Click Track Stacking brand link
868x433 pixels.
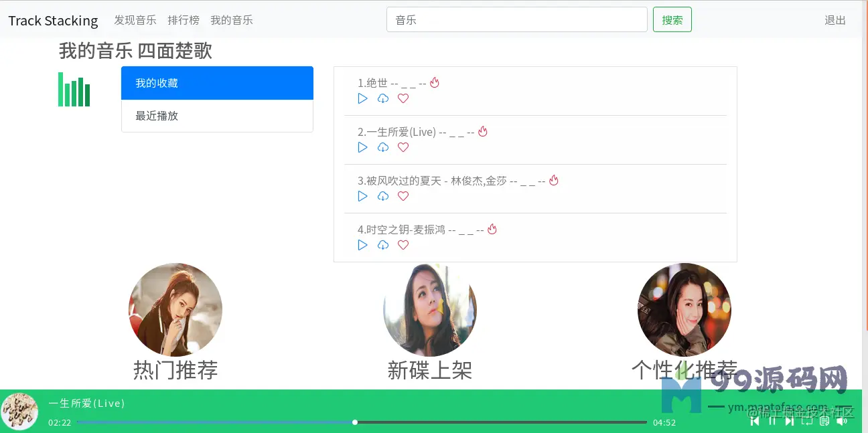tap(53, 21)
